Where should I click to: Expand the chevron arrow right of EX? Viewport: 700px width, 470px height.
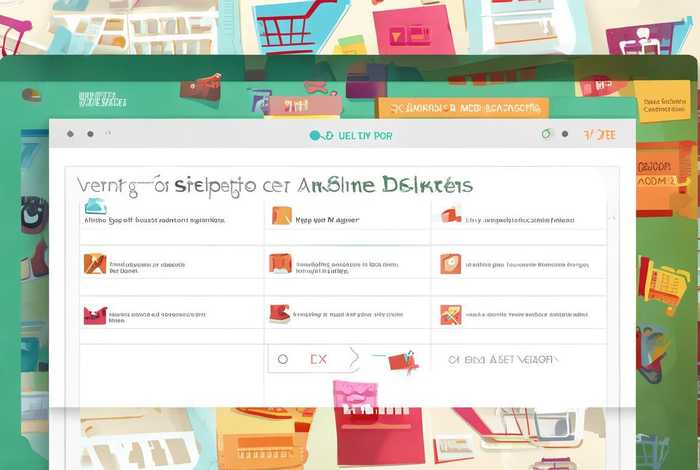click(352, 358)
